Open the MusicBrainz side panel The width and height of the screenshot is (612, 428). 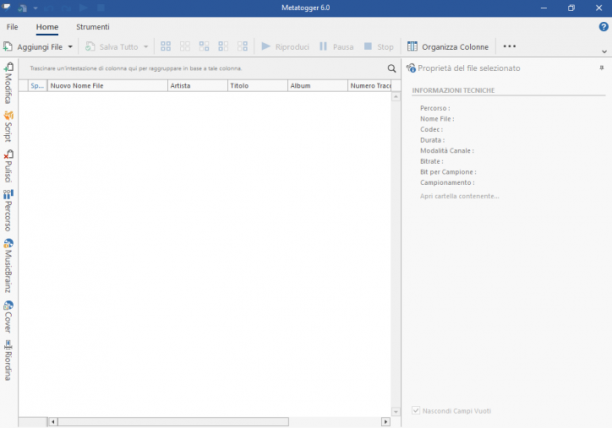click(8, 266)
